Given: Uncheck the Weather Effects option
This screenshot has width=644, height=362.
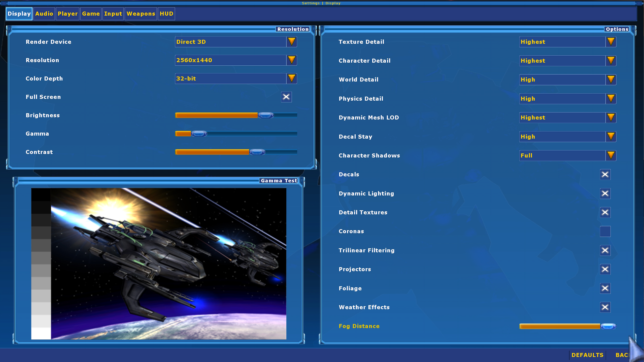Looking at the screenshot, I should [x=605, y=307].
